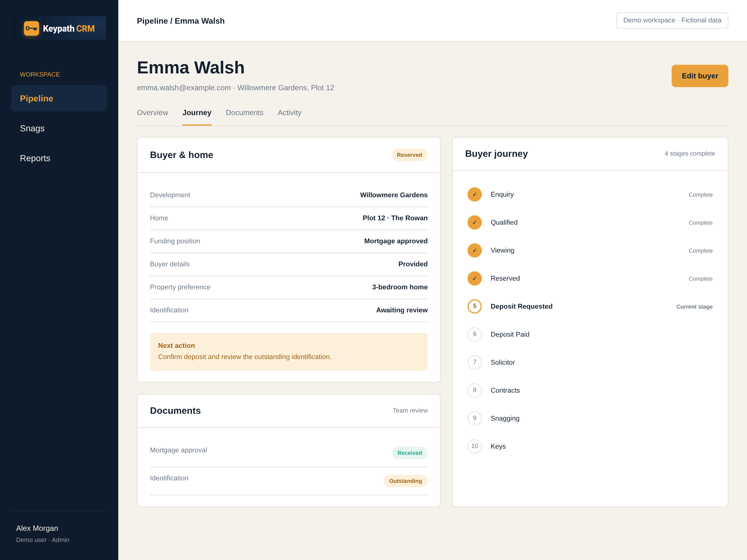This screenshot has height=560, width=747.
Task: Select the stage 8 Contracts circle
Action: 474,390
